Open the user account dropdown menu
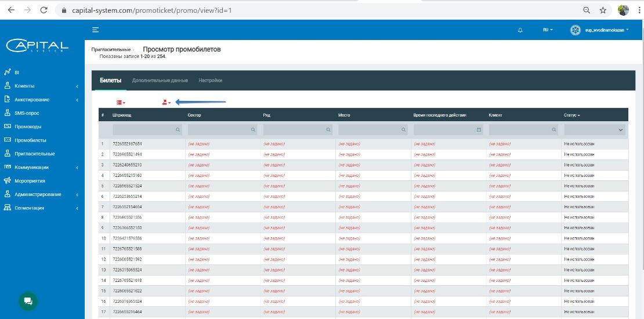 click(599, 30)
